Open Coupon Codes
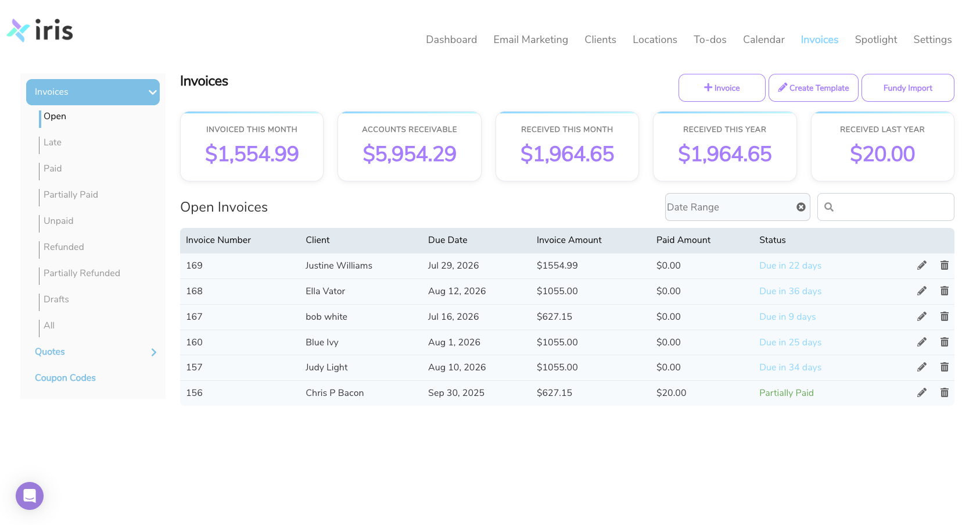Viewport: 980px width, 525px height. pos(65,378)
